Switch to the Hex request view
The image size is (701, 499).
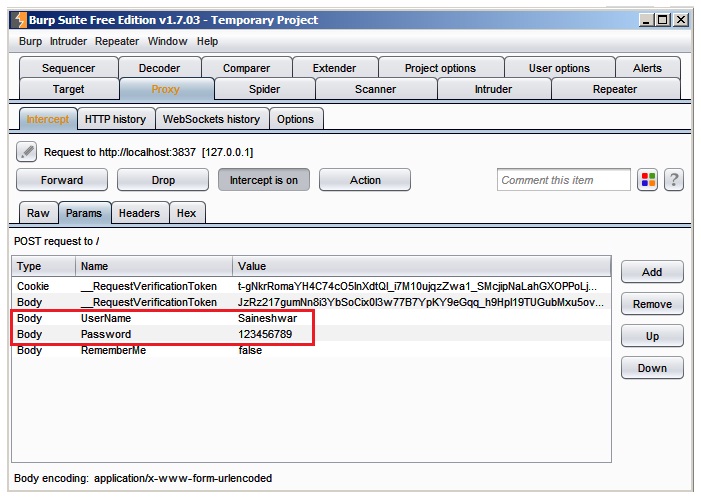pos(186,213)
